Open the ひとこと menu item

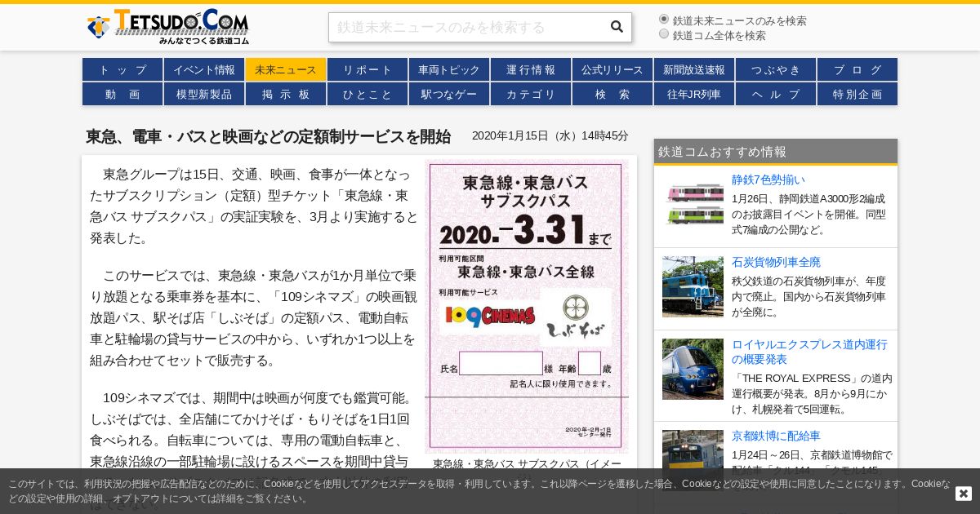[367, 94]
